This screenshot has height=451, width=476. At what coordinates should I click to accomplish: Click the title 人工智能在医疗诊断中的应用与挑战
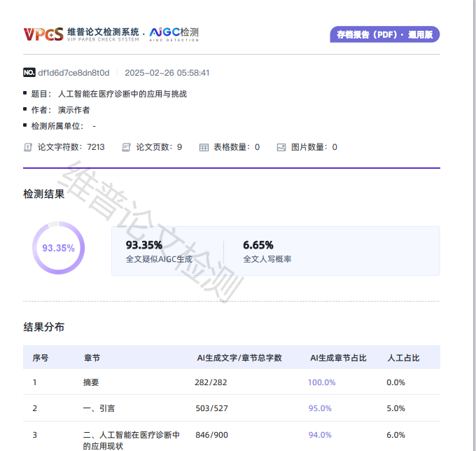pyautogui.click(x=122, y=94)
